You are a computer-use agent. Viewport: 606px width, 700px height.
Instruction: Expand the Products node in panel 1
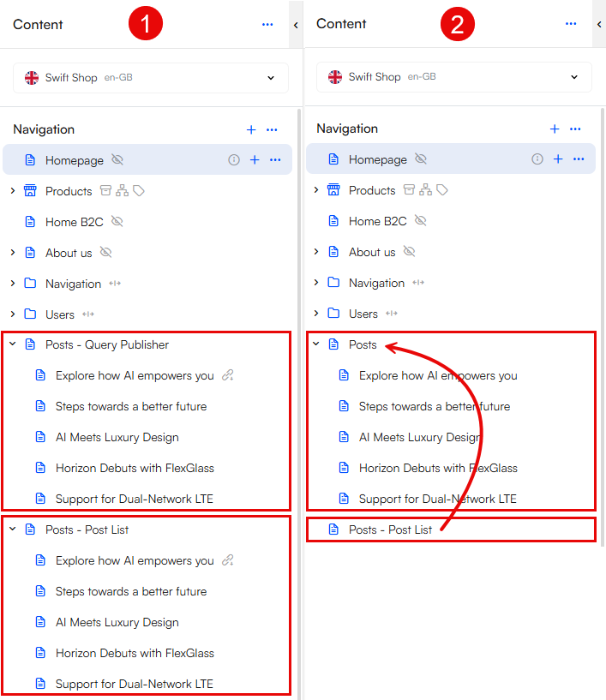tap(13, 191)
